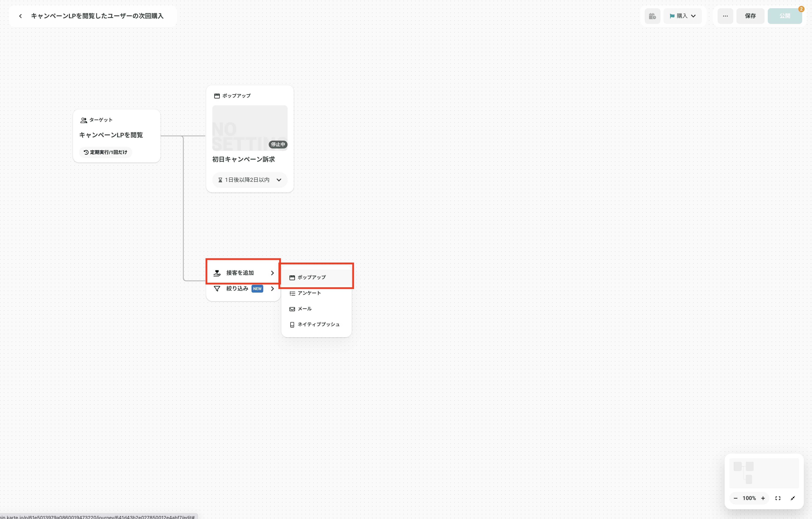The image size is (812, 519).
Task: Fit the canvas to screen icon
Action: (778, 498)
